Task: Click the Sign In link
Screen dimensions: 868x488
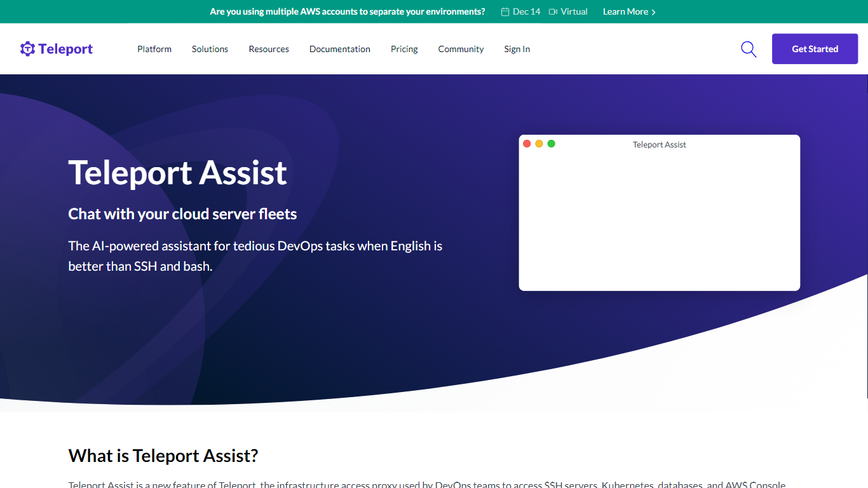Action: coord(517,49)
